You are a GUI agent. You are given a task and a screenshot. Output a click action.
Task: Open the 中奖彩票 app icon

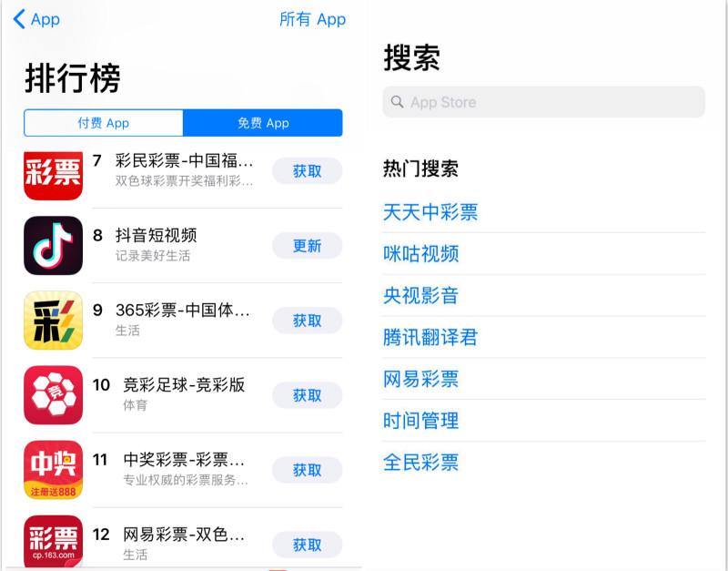click(53, 470)
